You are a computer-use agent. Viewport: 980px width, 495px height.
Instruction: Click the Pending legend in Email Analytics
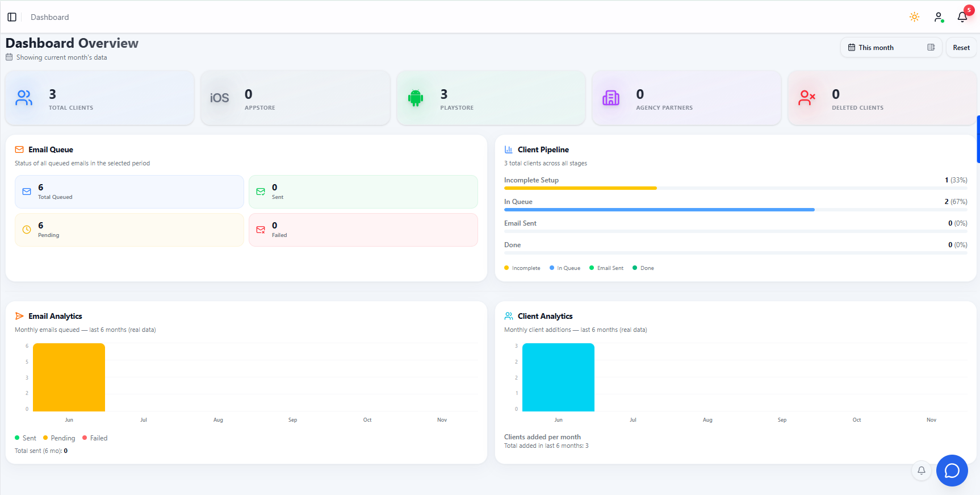(x=59, y=438)
